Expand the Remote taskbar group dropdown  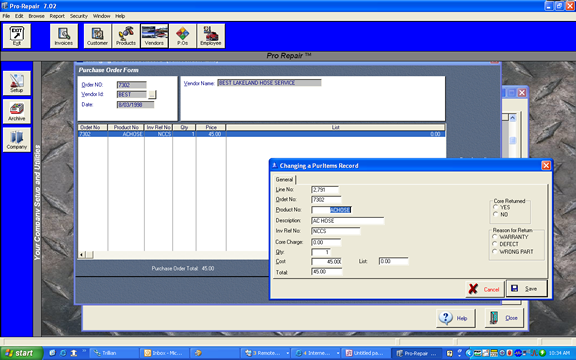point(287,353)
